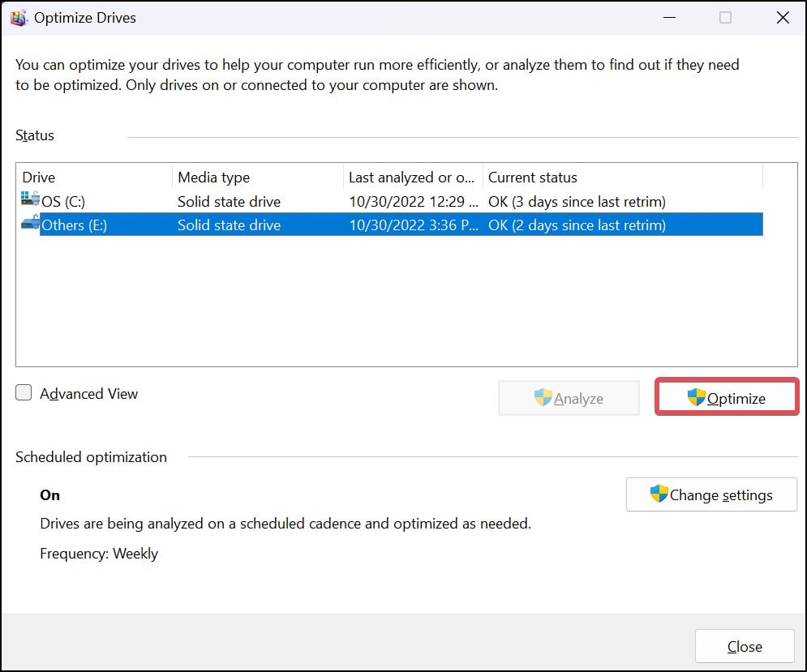Click the shield icon on Analyze button

tap(543, 398)
